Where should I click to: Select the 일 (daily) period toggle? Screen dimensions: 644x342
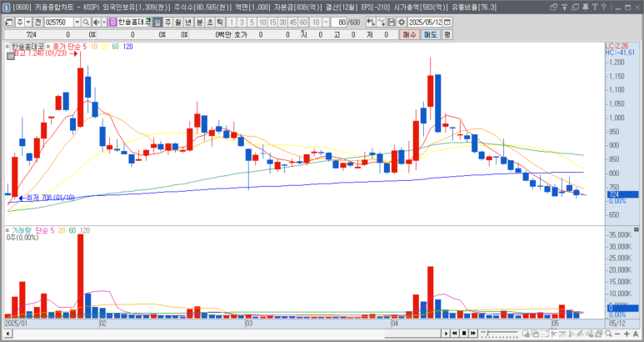tap(157, 23)
